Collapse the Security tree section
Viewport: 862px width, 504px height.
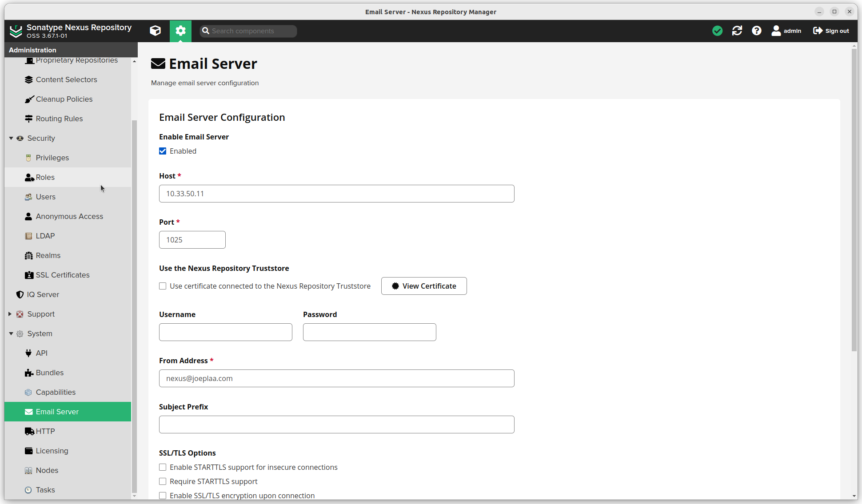[x=11, y=138]
